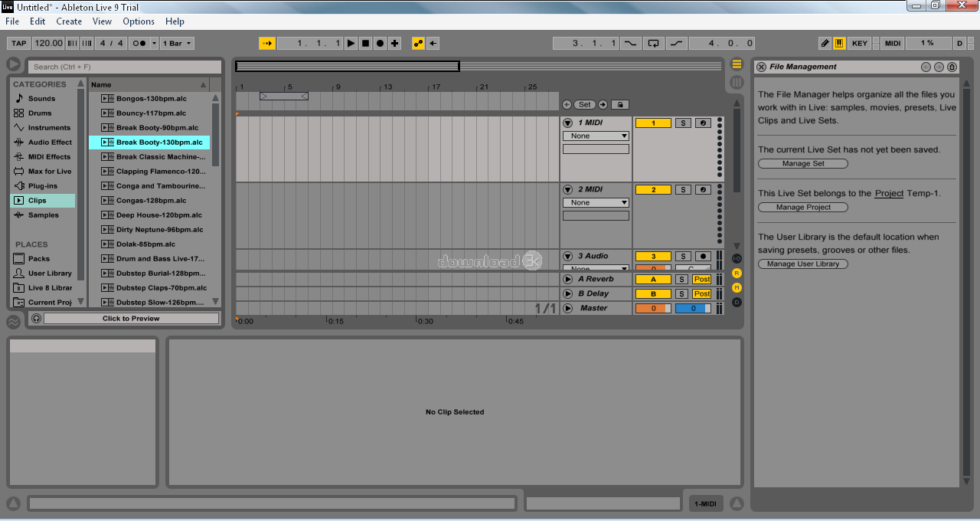Open the 1 MIDI track None dropdown

point(596,136)
